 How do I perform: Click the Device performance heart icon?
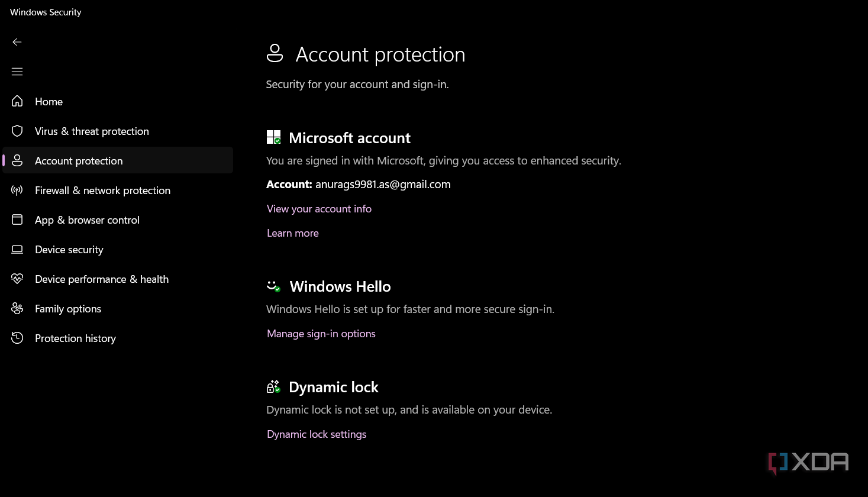point(17,279)
